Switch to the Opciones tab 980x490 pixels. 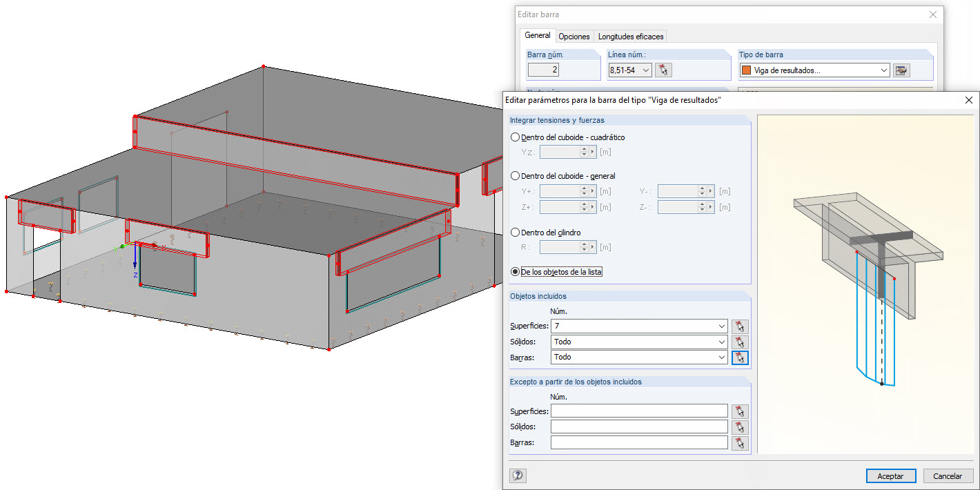(574, 37)
